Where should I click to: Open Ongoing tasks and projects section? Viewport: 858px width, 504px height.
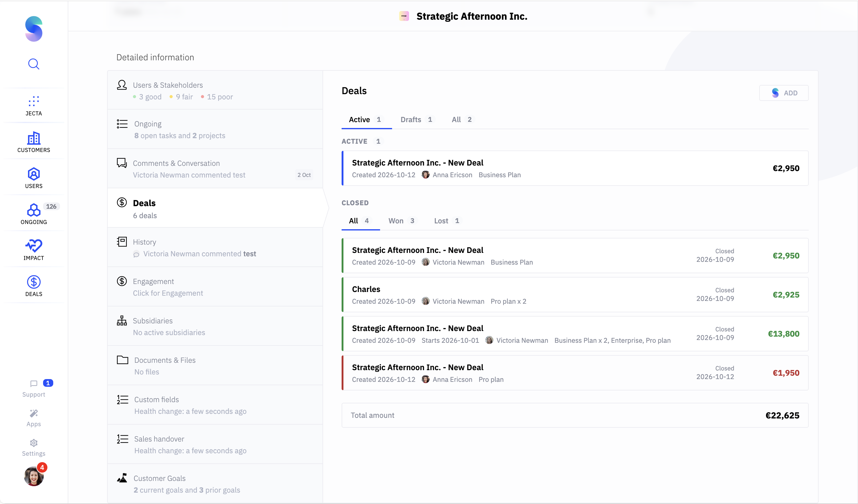click(215, 129)
